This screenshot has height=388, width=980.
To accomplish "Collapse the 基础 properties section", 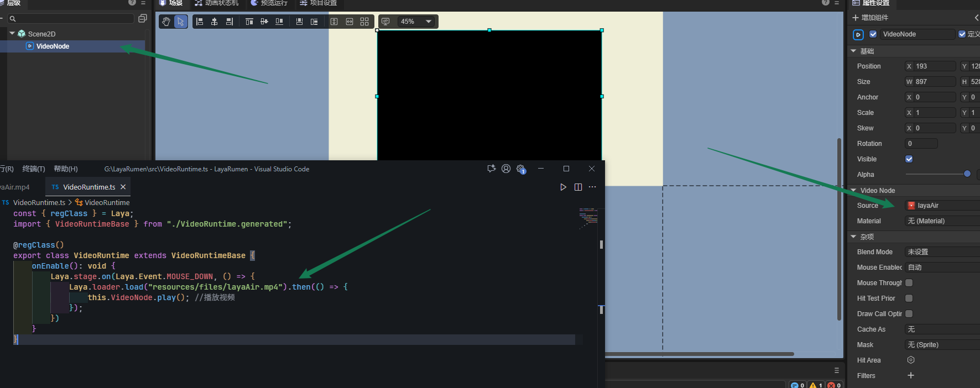I will pos(853,51).
